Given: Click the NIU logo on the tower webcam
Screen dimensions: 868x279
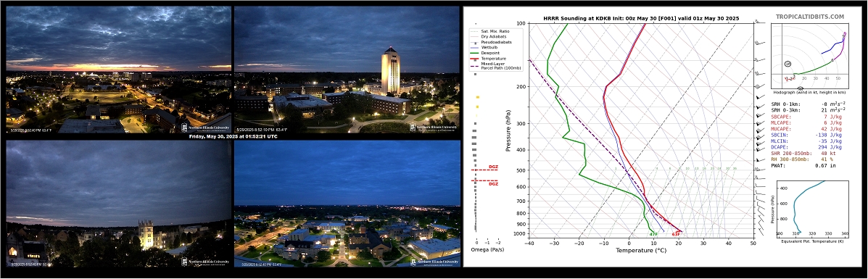Looking at the screenshot, I should (x=434, y=128).
